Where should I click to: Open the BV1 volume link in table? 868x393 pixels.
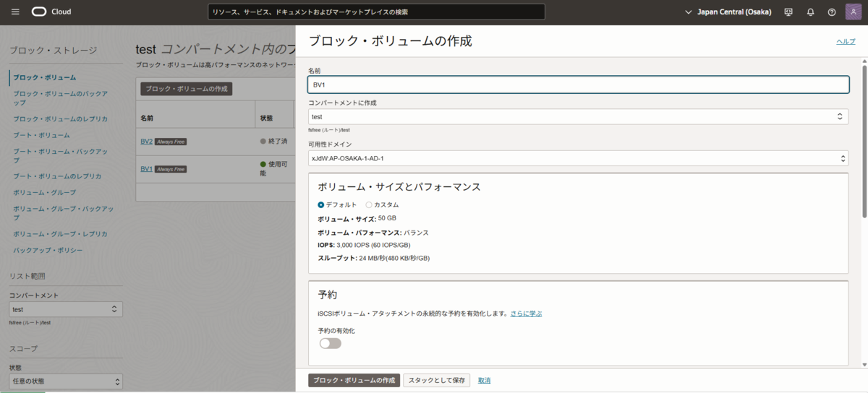146,169
